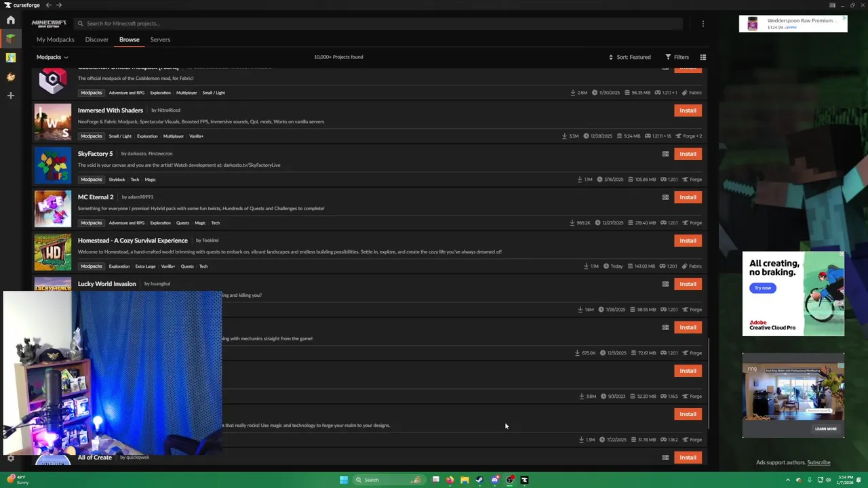868x488 pixels.
Task: Click author name adam98991
Action: [141, 197]
